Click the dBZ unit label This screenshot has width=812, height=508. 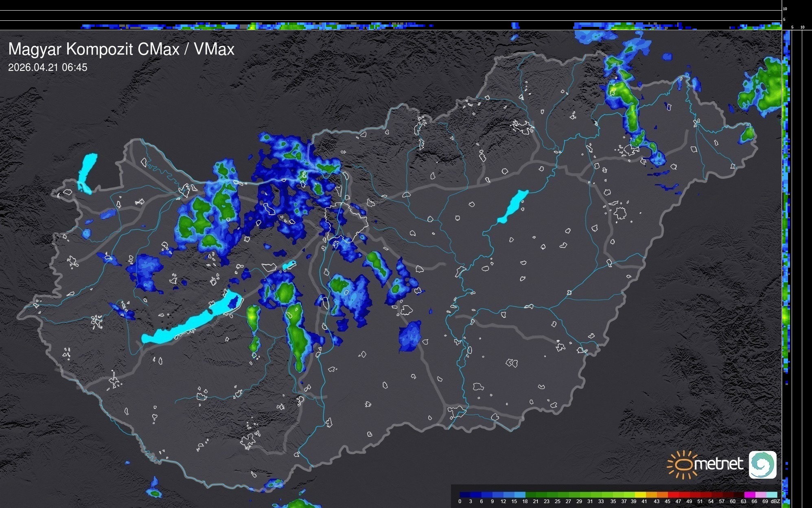pyautogui.click(x=775, y=501)
